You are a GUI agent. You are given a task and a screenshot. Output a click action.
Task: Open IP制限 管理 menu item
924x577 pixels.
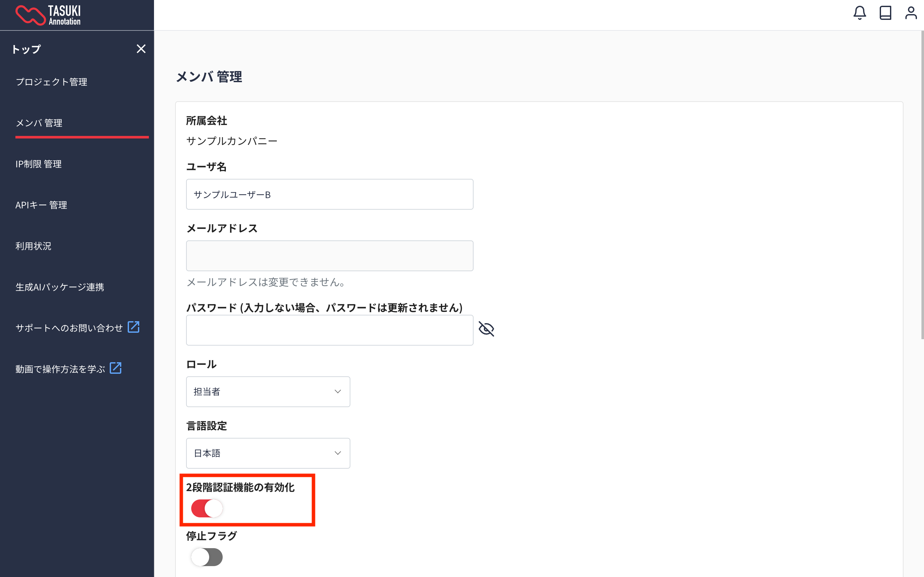click(38, 164)
